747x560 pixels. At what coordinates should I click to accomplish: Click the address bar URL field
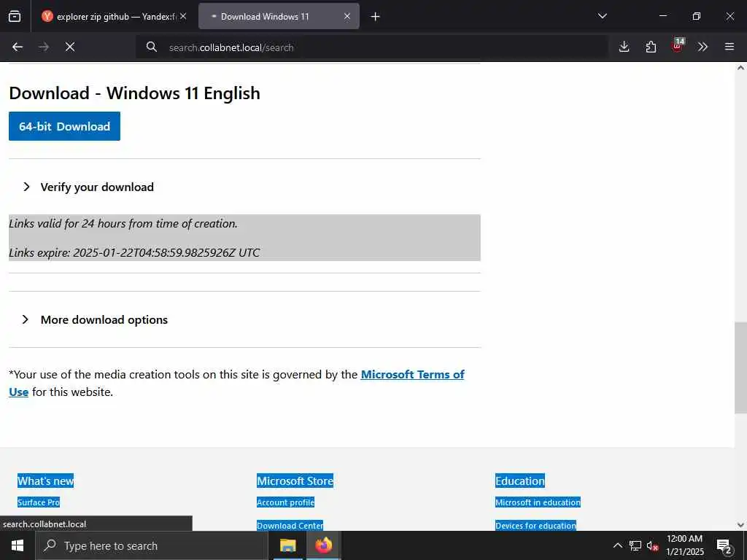tap(371, 47)
